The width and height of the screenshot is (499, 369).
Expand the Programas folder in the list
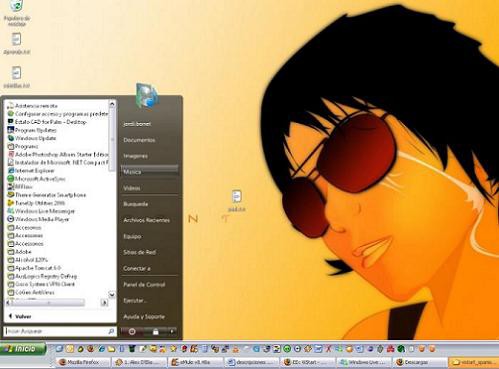(x=23, y=146)
